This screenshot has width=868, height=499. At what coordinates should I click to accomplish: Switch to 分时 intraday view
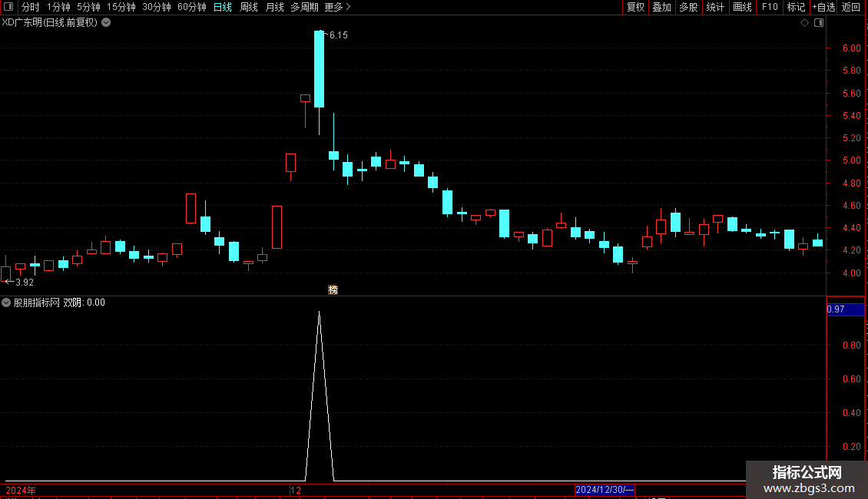[31, 7]
